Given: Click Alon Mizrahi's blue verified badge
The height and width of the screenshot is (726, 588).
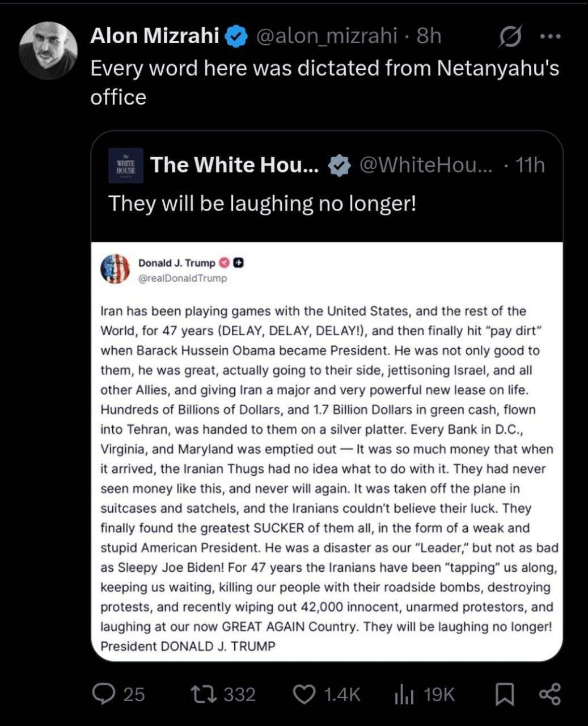Looking at the screenshot, I should click(236, 37).
